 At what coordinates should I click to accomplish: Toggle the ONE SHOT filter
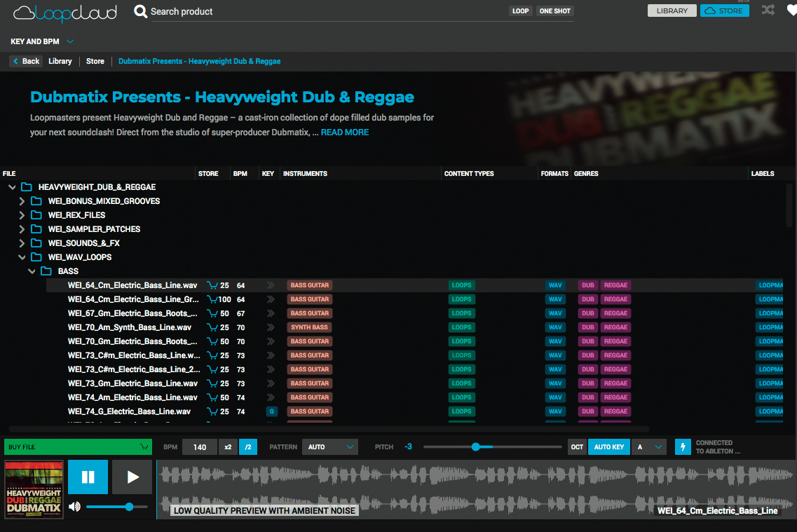click(x=554, y=11)
